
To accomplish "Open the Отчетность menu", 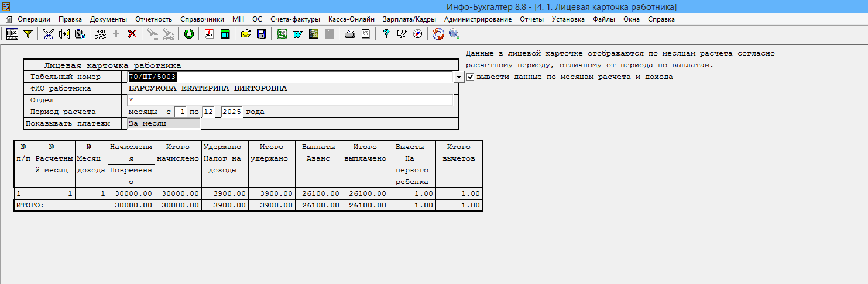I will click(x=153, y=19).
